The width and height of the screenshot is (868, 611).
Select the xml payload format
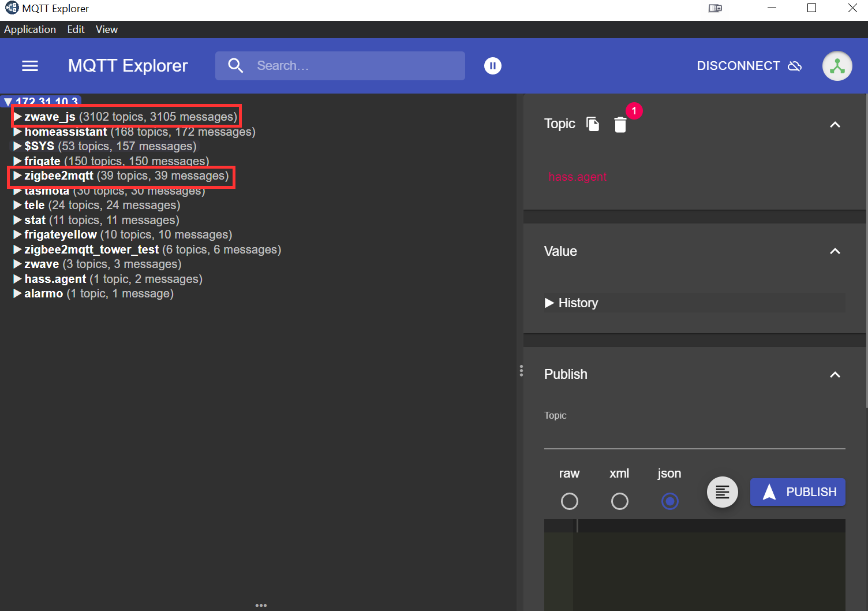[619, 501]
